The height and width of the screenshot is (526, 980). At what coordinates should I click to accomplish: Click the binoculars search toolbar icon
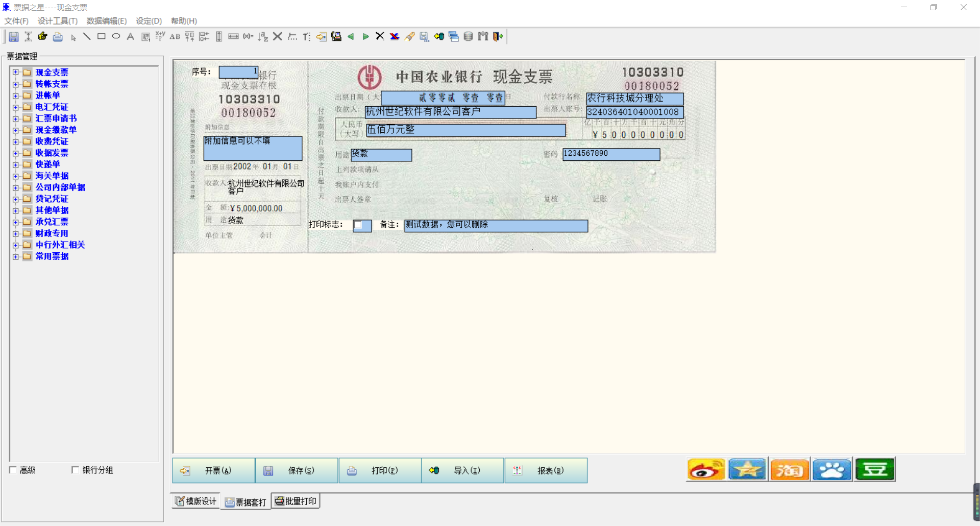click(x=483, y=36)
